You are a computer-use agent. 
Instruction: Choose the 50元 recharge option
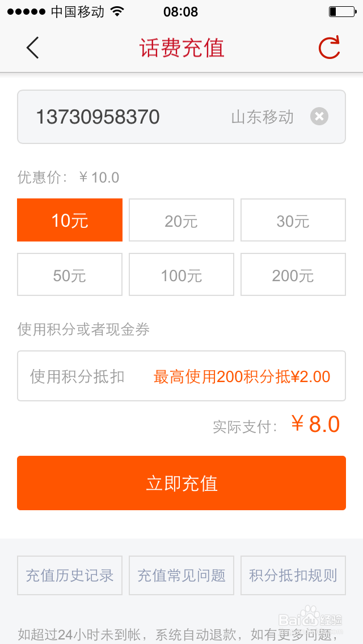70,274
